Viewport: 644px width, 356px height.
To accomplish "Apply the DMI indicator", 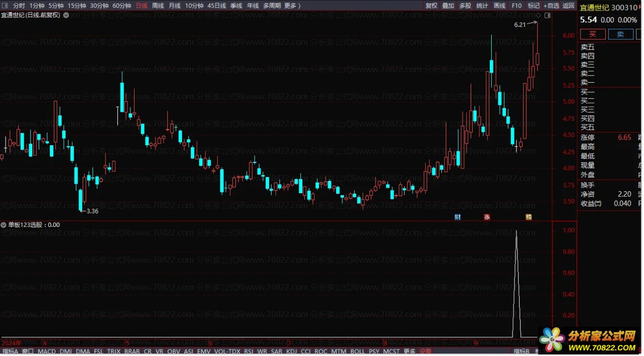I will [66, 351].
